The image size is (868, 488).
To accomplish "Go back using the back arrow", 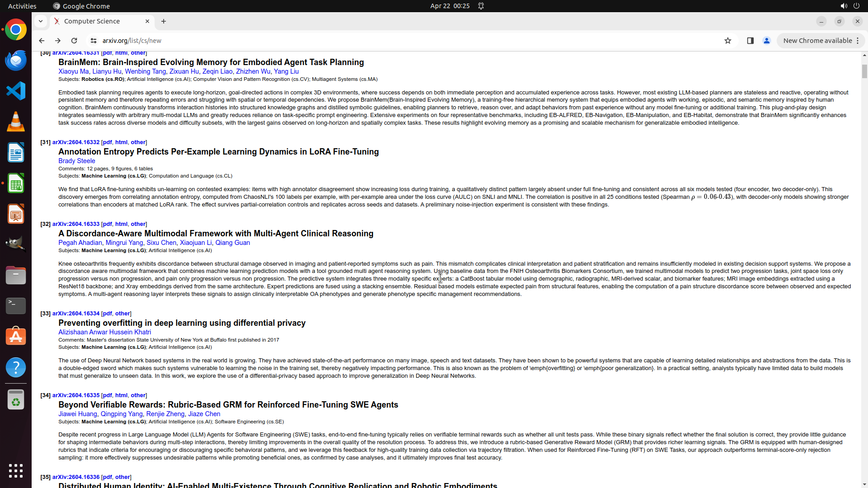I will [42, 41].
